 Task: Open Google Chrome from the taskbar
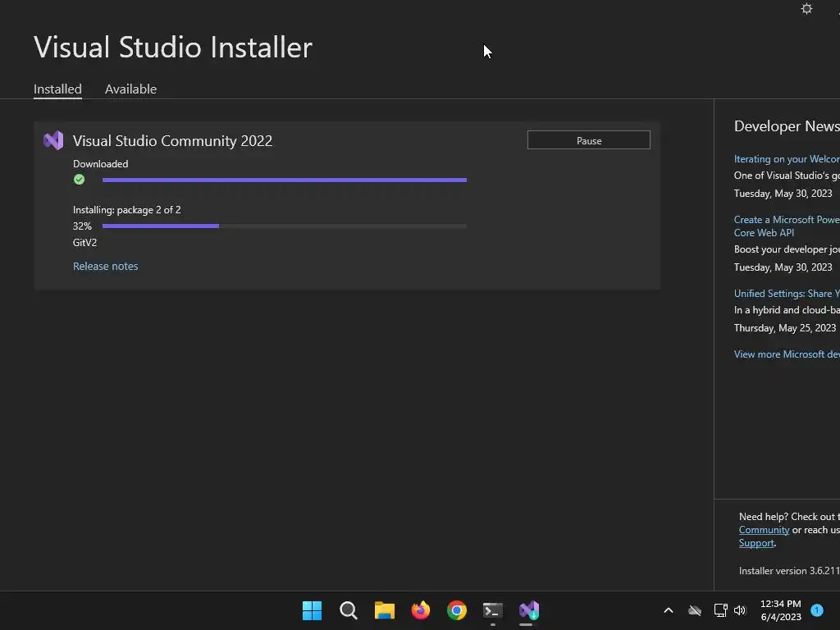[457, 610]
